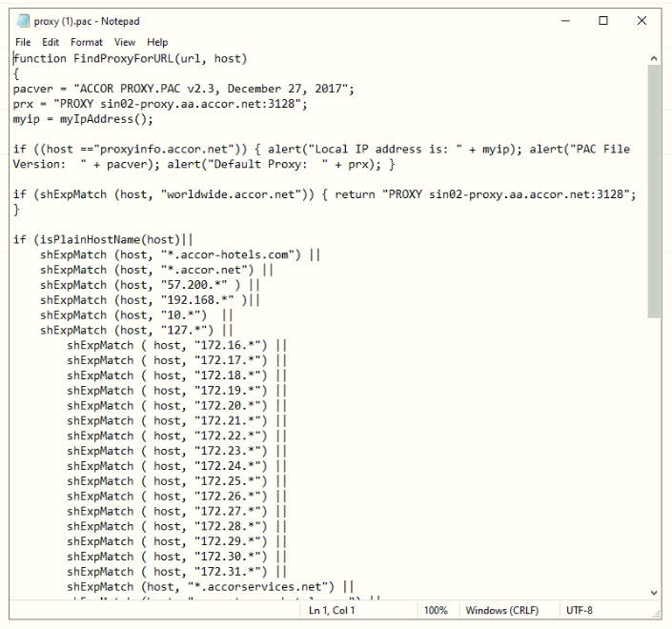Image resolution: width=672 pixels, height=629 pixels.
Task: Click the 'worldwide.accor.net' text
Action: tap(234, 194)
